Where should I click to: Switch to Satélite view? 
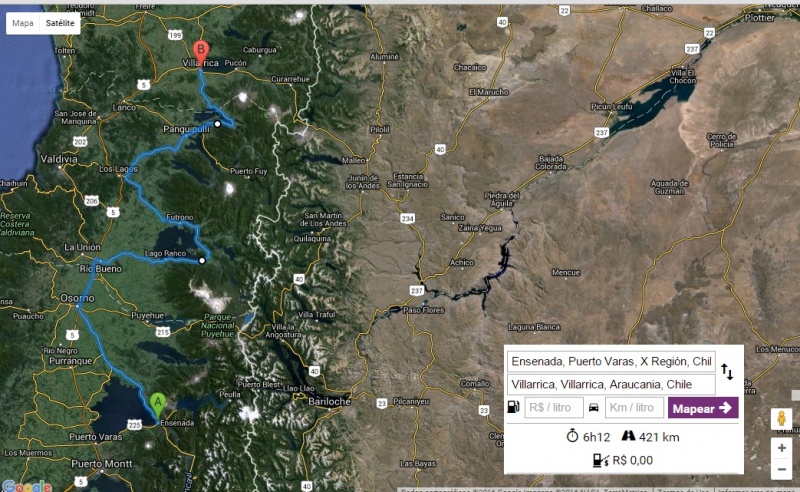(60, 23)
